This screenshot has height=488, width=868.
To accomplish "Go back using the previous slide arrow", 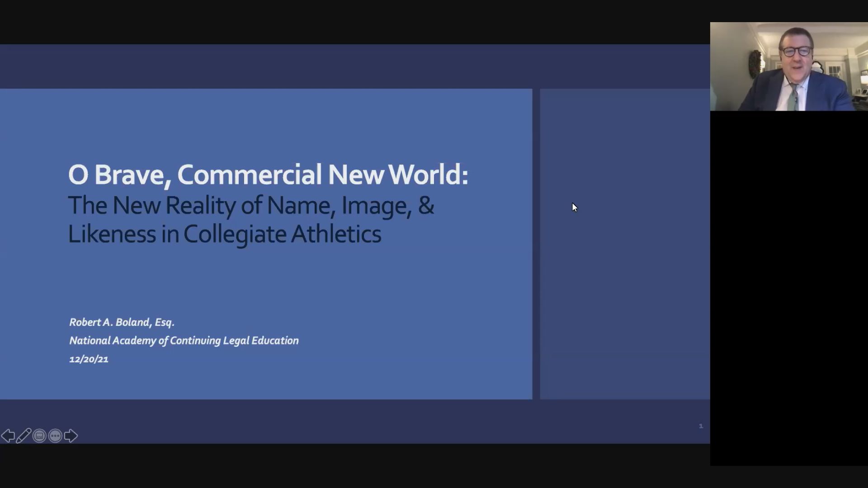I will pos(9,435).
